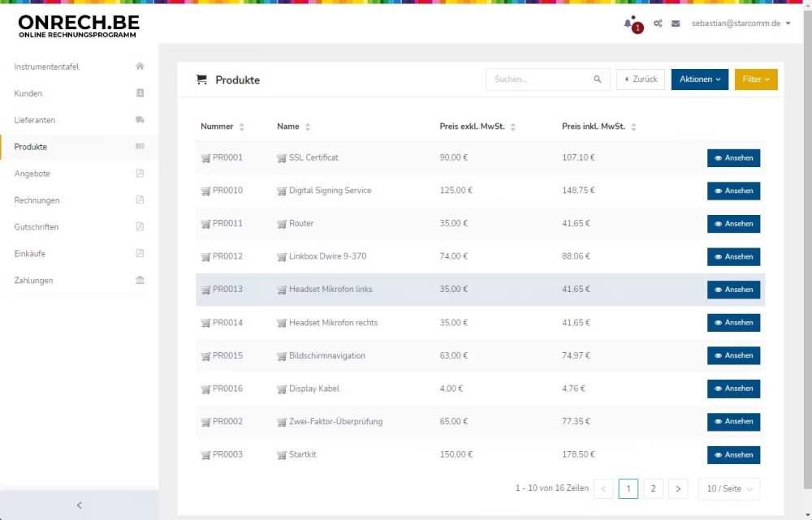Click Ansehen for Startkit product
Screen dimensions: 812x520
tap(733, 455)
